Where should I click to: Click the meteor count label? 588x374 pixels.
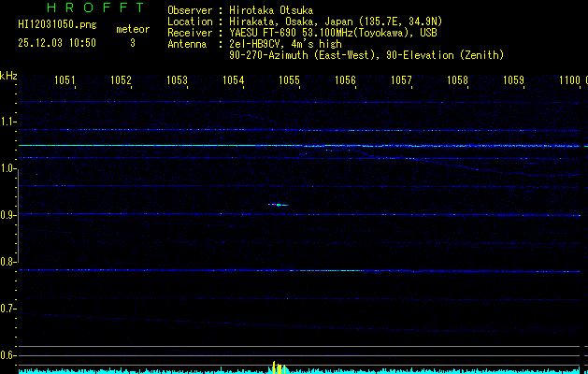pos(132,30)
